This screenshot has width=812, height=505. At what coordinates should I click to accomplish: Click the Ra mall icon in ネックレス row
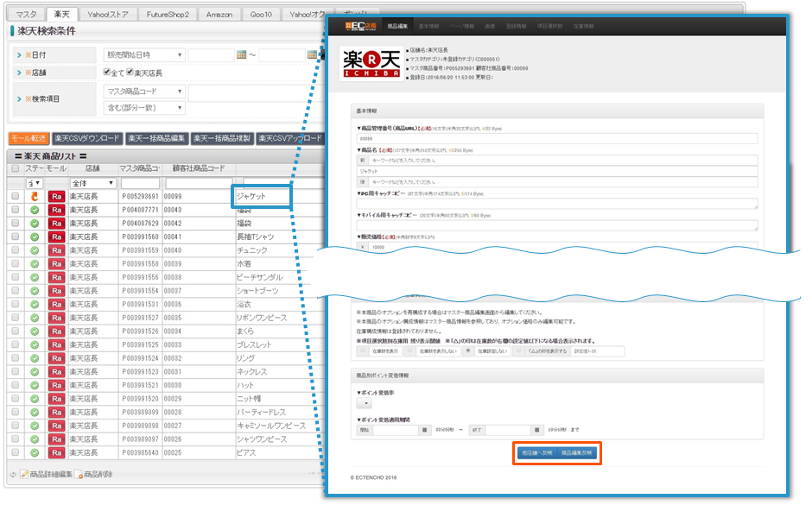point(56,372)
